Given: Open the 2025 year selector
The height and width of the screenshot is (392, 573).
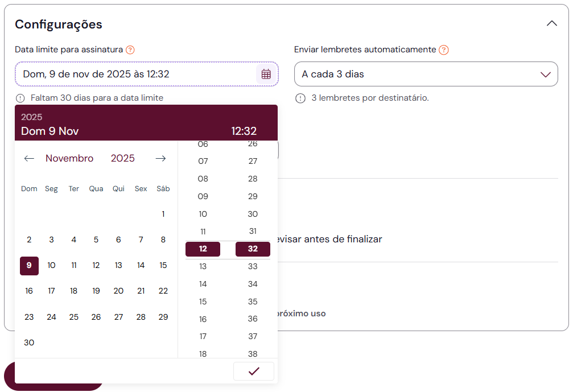Looking at the screenshot, I should [123, 159].
